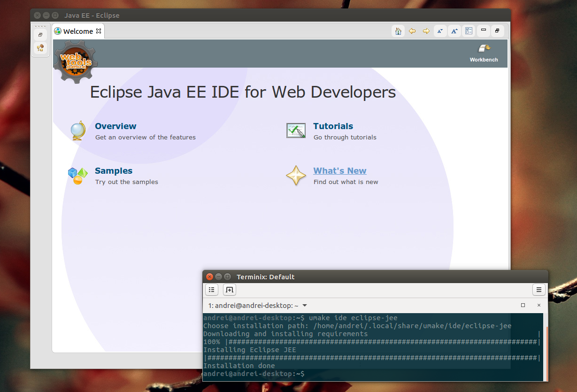Click the Restore icon in left trim
The height and width of the screenshot is (392, 577).
[40, 35]
